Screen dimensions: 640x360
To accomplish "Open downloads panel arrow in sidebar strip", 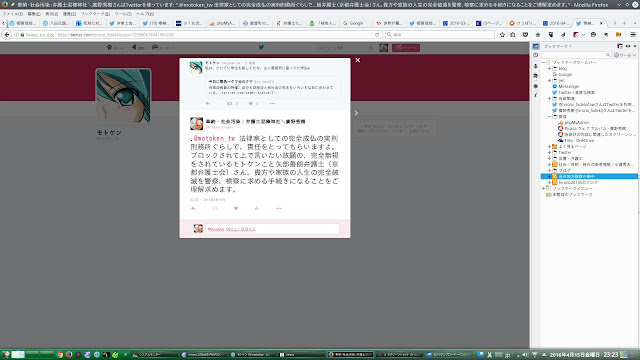I will (536, 66).
